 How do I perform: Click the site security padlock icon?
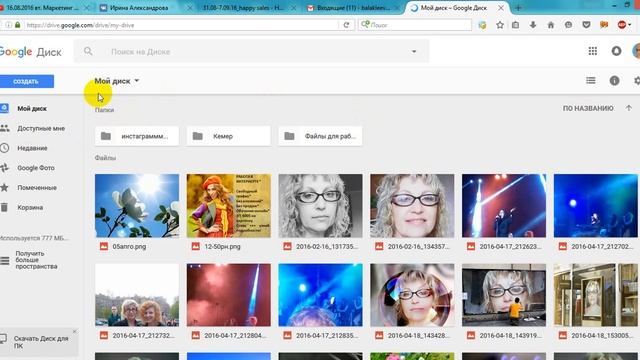17,25
